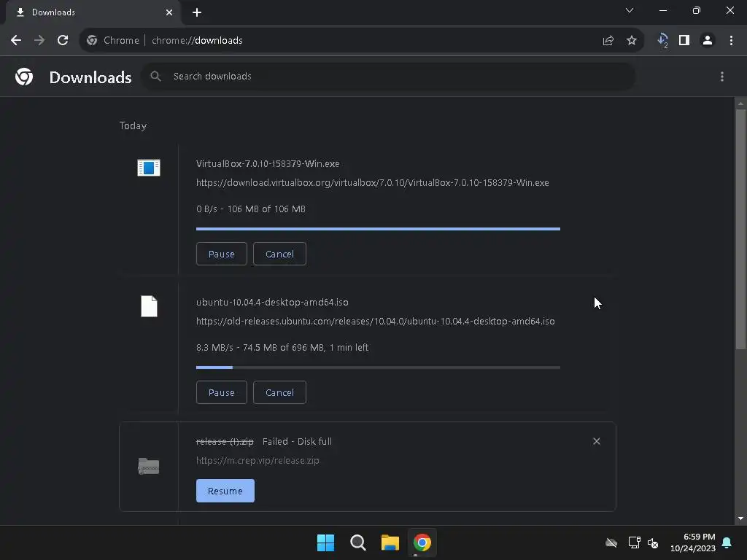The width and height of the screenshot is (747, 560).
Task: Select the Downloads browser tab
Action: 93,12
